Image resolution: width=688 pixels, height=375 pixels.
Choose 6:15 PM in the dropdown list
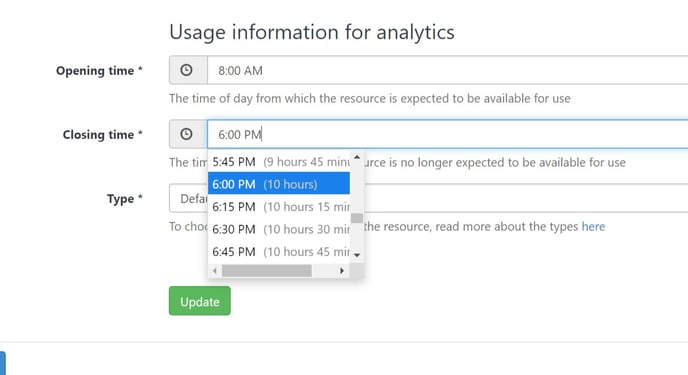tap(279, 207)
